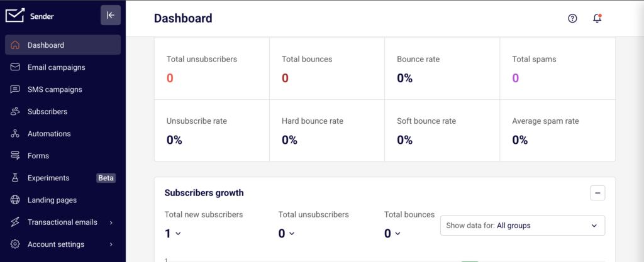Screen dimensions: 644x262
Task: Click the Beta badge next to Experiments
Action: tap(106, 178)
